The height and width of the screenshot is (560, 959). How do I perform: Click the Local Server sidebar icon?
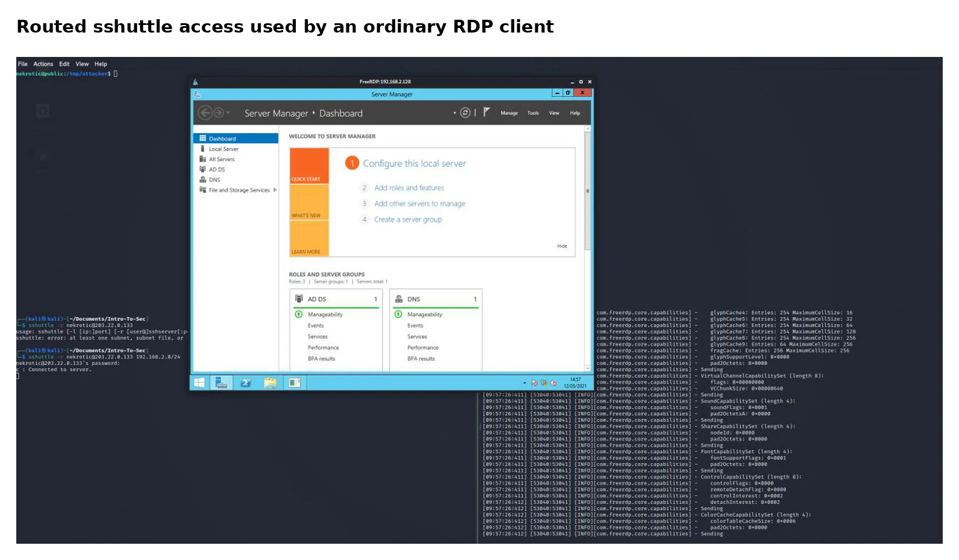pos(203,149)
